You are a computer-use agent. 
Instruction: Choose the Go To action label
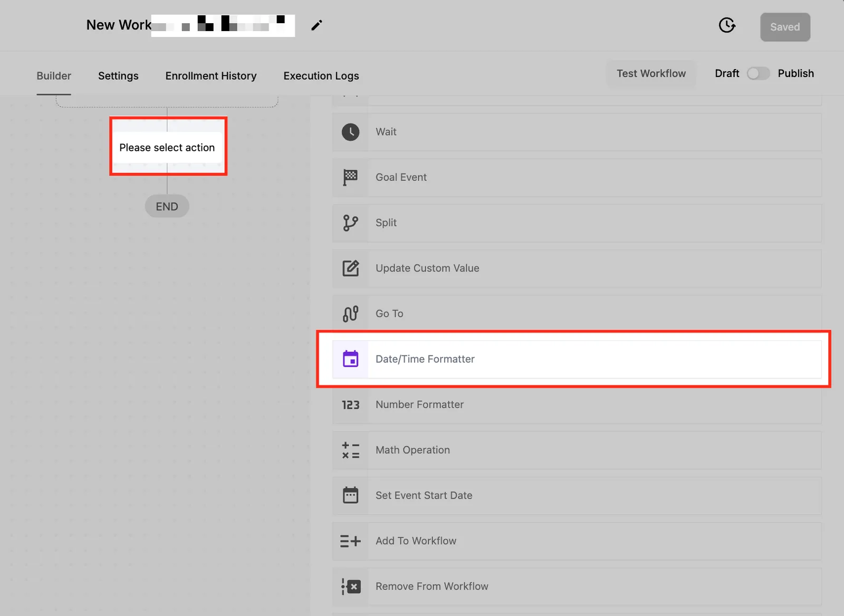(389, 314)
